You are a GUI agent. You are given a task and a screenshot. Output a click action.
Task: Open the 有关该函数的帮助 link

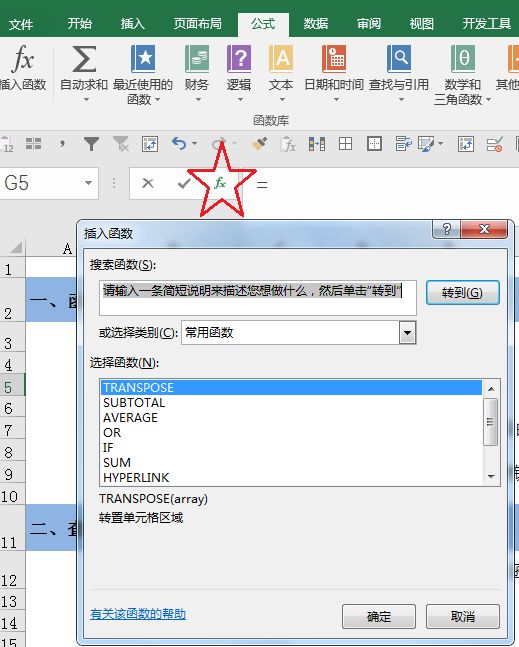click(x=138, y=614)
